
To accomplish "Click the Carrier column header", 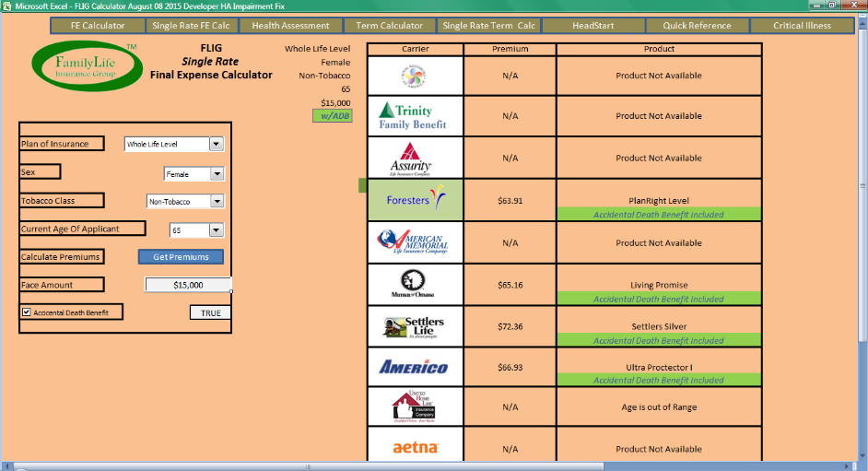I will [416, 49].
